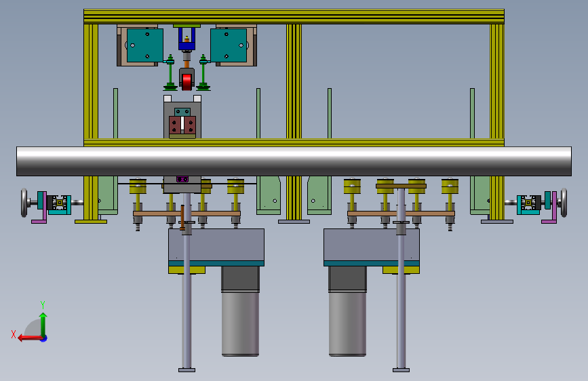
Task: Select the left gray motor cylinder
Action: point(240,323)
